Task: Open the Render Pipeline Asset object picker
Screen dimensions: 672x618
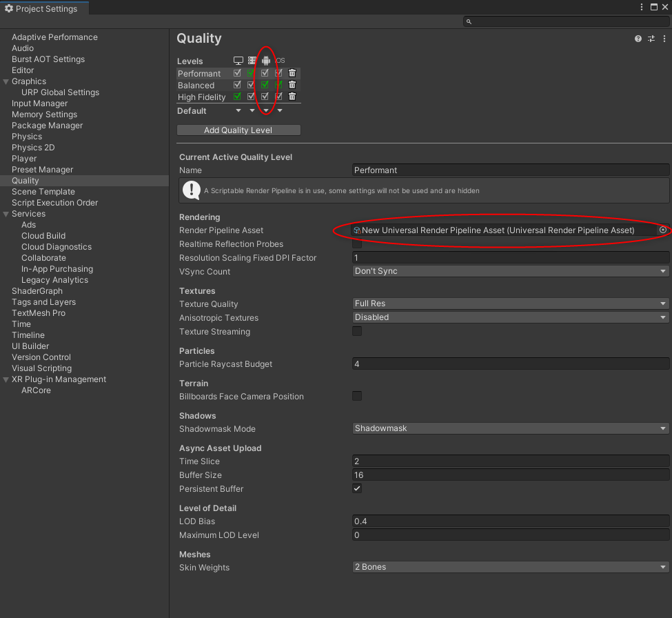Action: [x=663, y=230]
